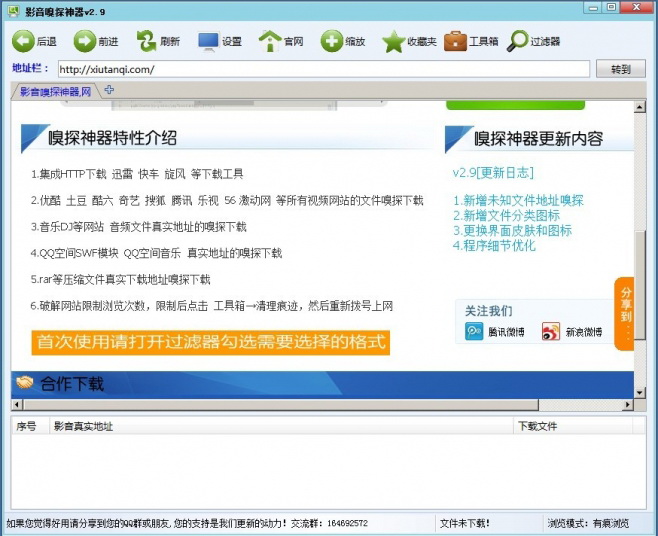The height and width of the screenshot is (536, 658).
Task: Click the 1.新增未知文件地址嗅探 update item
Action: pyautogui.click(x=518, y=200)
